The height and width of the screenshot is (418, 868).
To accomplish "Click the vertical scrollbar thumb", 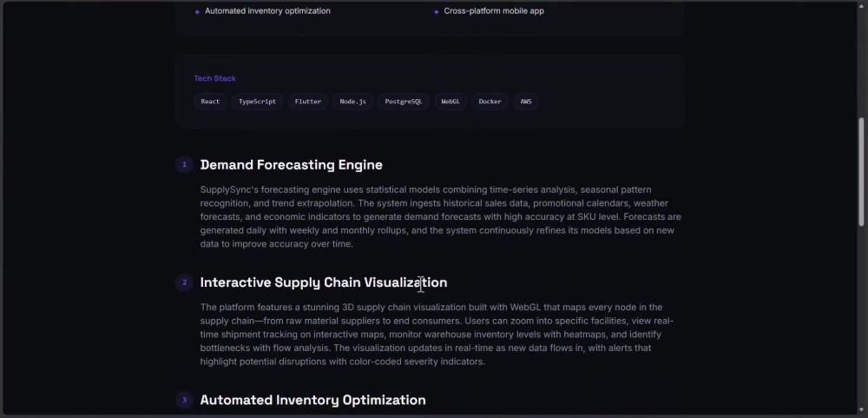I will [861, 172].
